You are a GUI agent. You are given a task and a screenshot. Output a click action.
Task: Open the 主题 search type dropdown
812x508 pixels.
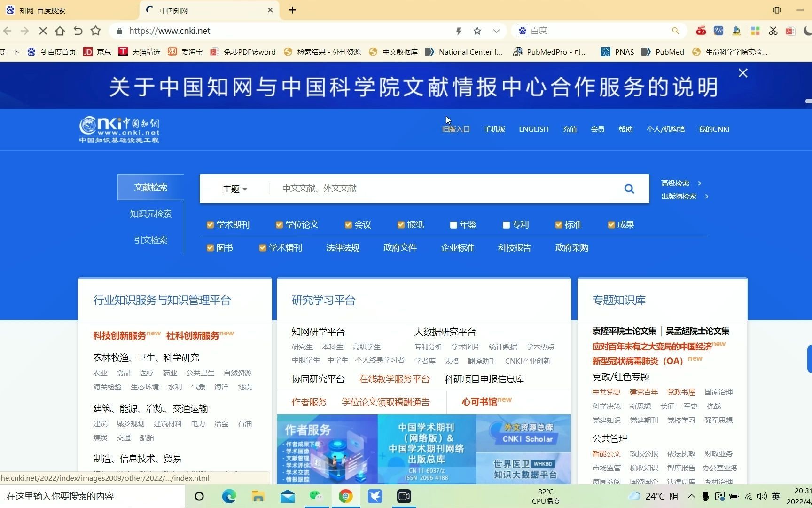click(x=235, y=189)
